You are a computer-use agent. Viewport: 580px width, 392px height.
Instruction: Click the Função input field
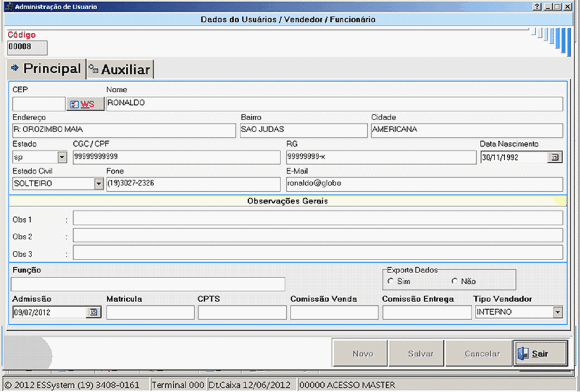point(148,284)
